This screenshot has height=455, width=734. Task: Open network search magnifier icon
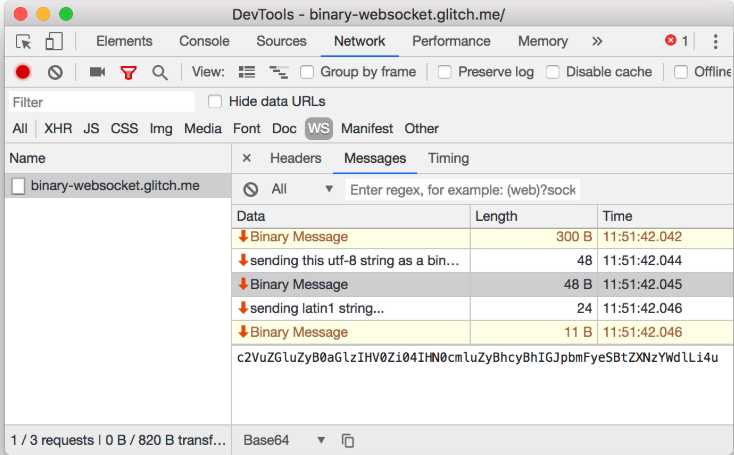[x=160, y=73]
